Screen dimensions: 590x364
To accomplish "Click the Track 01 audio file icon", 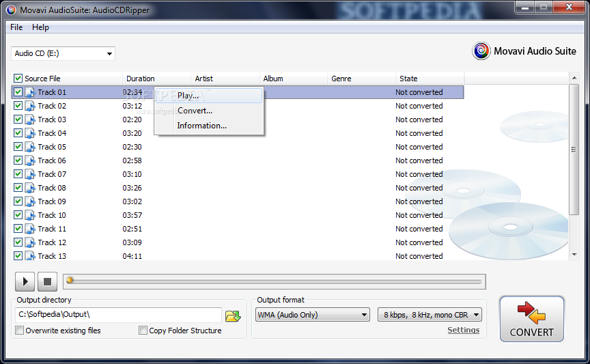I will click(x=30, y=92).
